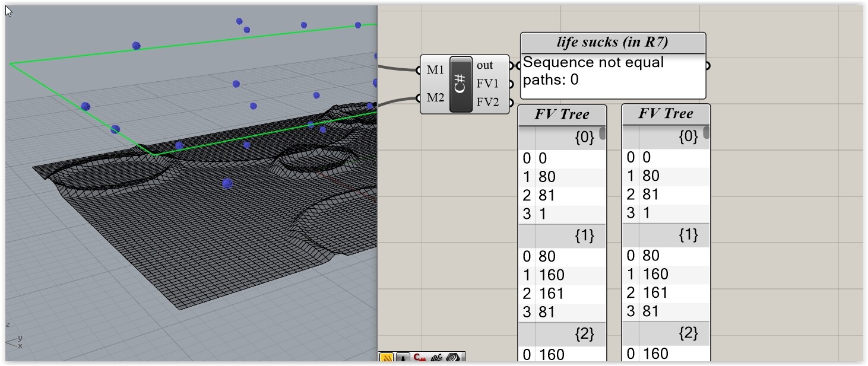The height and width of the screenshot is (366, 868).
Task: Click the C# icon on the script component
Action: 461,83
